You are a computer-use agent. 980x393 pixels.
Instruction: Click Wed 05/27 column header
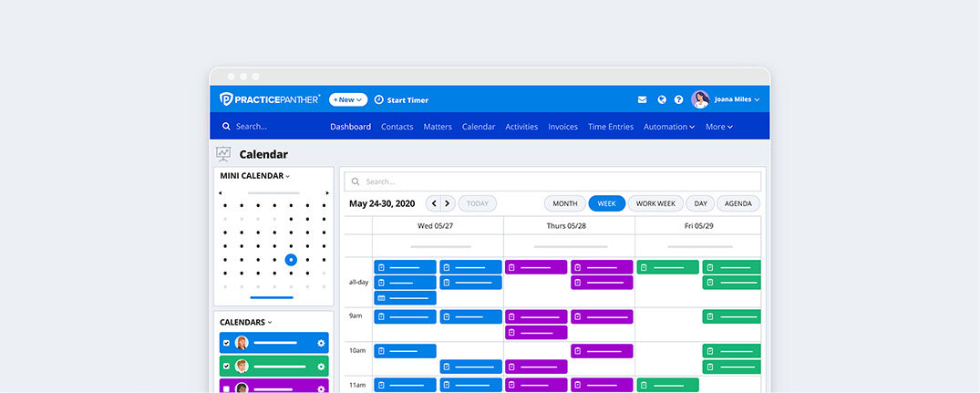(x=436, y=225)
